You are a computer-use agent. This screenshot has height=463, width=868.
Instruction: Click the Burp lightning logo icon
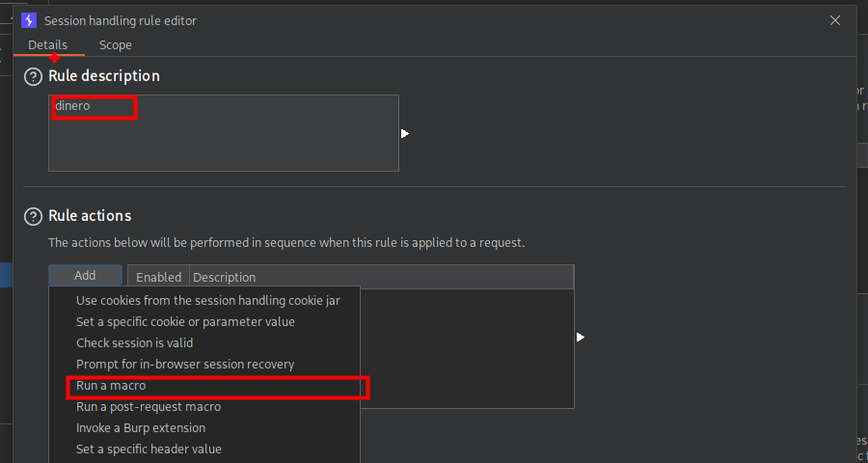pyautogui.click(x=29, y=20)
